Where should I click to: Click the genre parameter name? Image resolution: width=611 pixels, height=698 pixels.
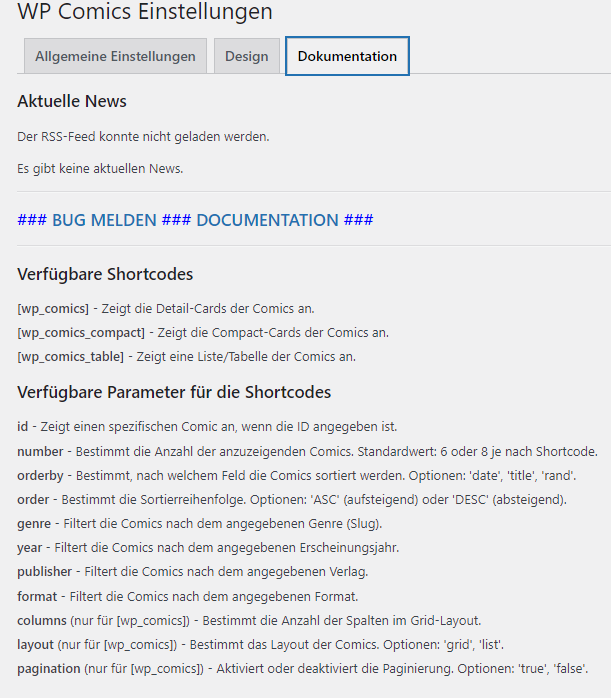34,524
